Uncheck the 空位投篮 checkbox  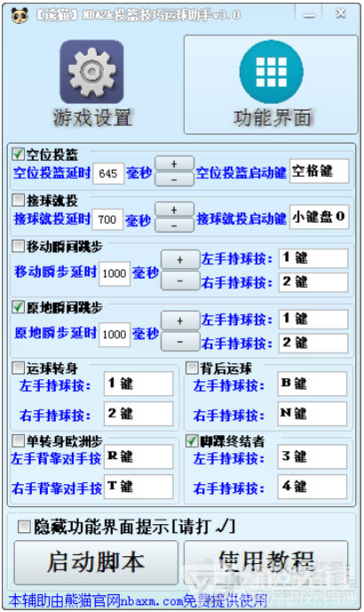coord(18,155)
